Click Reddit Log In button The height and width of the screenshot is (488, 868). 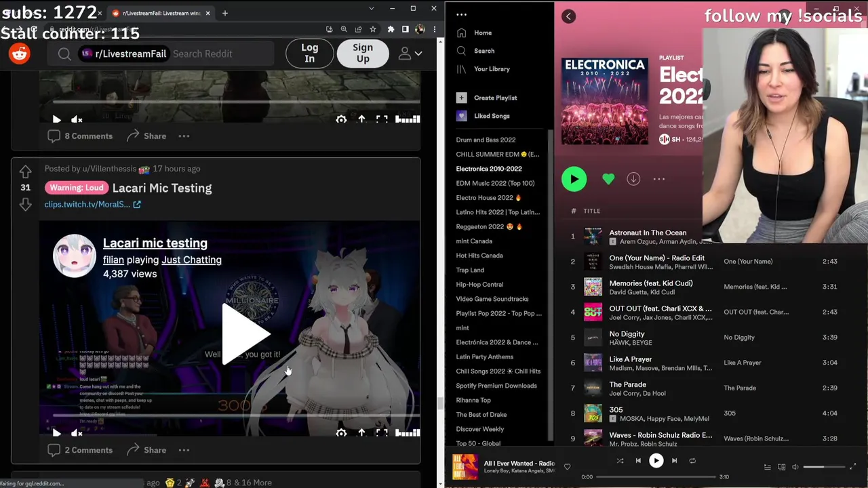tap(309, 54)
